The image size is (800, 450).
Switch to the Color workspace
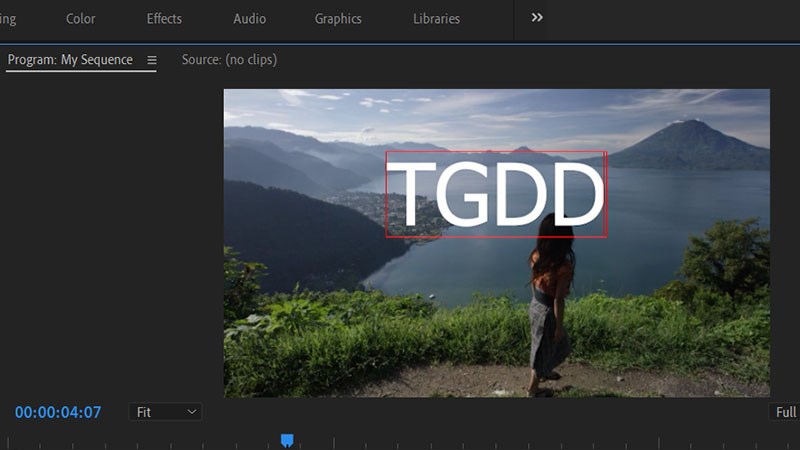(x=80, y=19)
